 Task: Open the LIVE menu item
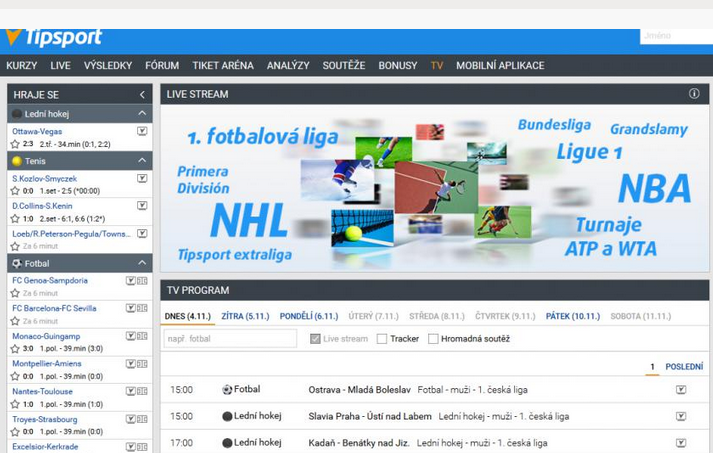pos(60,65)
